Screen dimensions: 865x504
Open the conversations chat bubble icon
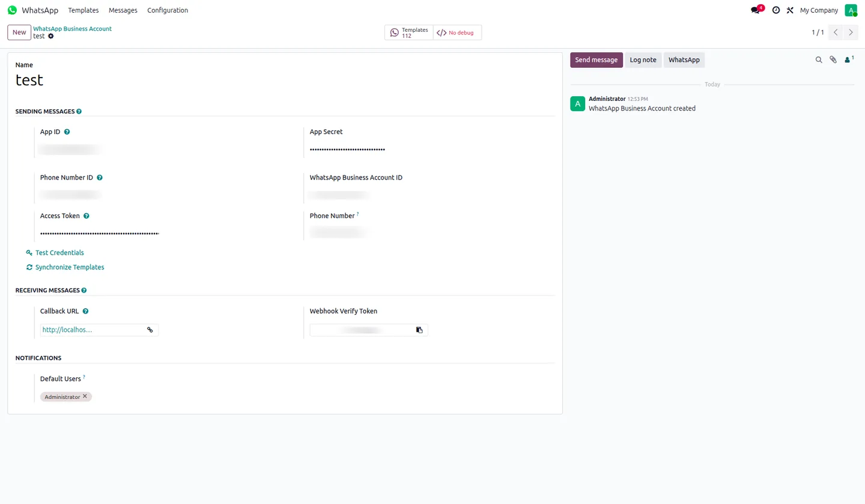(756, 10)
